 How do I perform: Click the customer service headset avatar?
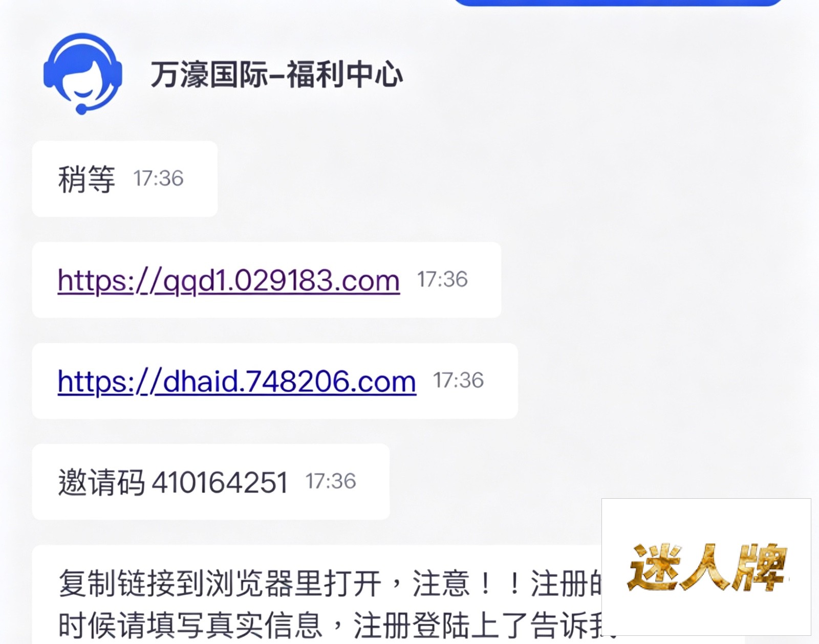click(82, 73)
